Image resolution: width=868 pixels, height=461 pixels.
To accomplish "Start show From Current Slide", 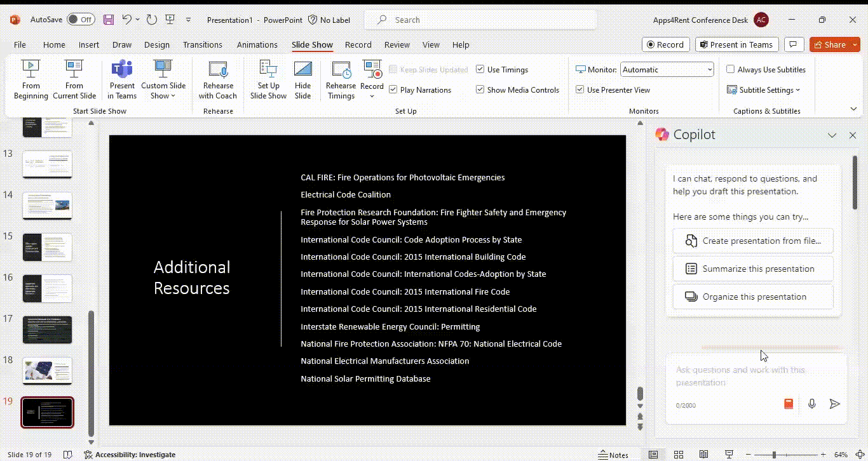I will (x=74, y=79).
